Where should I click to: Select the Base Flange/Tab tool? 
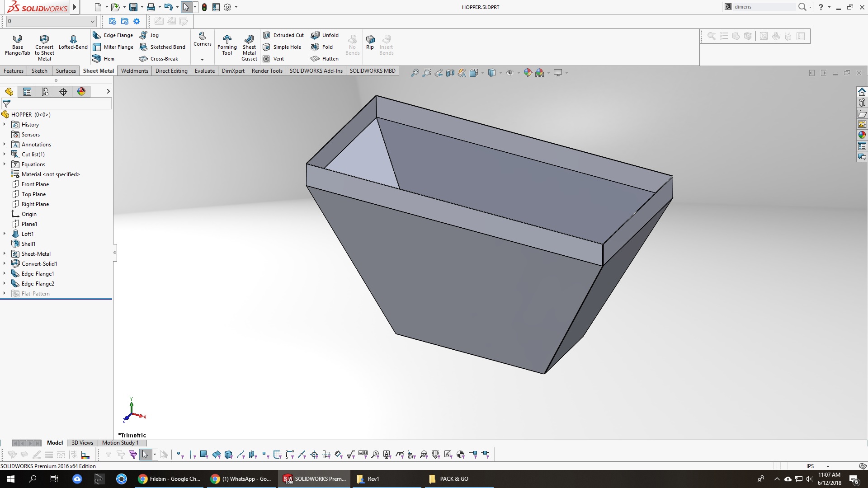pos(17,45)
